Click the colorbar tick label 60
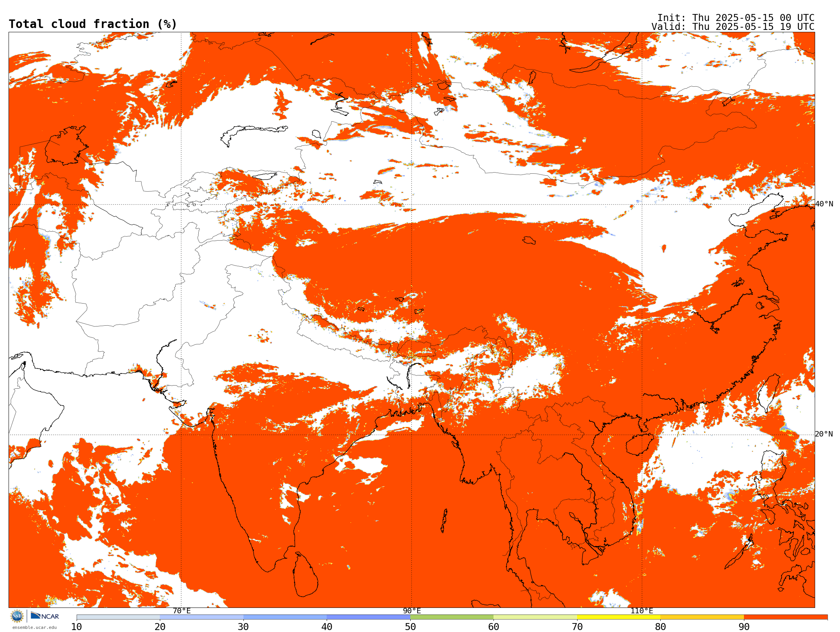 [x=493, y=627]
